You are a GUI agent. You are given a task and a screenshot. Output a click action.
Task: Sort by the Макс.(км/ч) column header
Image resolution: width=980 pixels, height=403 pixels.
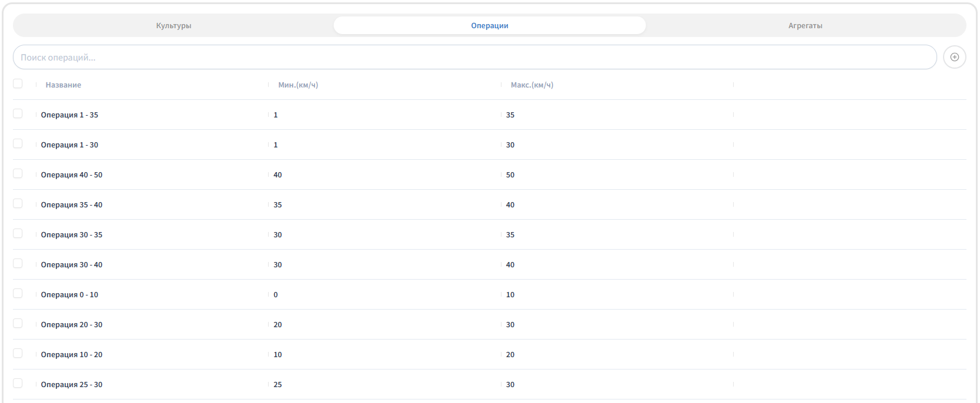(x=532, y=85)
